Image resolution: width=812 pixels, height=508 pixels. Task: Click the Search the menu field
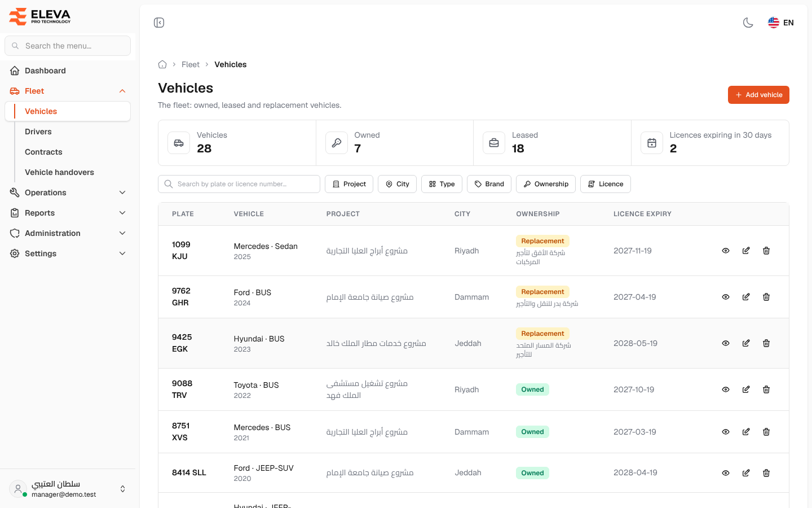pyautogui.click(x=68, y=46)
